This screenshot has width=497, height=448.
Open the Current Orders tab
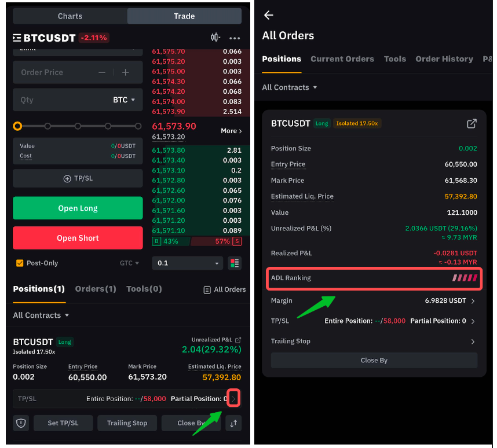(342, 59)
